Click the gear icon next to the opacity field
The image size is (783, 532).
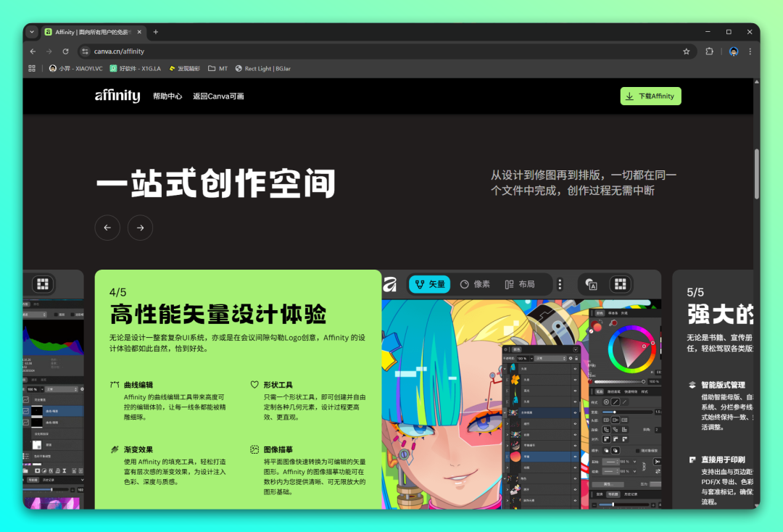569,357
